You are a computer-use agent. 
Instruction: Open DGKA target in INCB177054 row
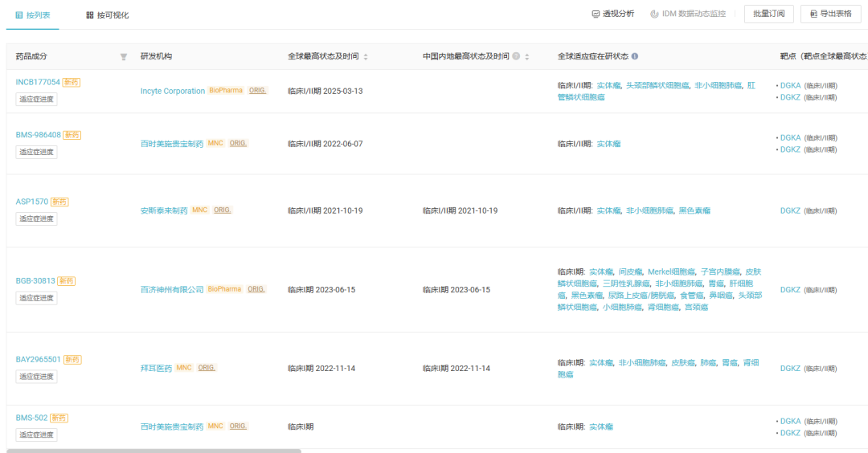[x=790, y=85]
